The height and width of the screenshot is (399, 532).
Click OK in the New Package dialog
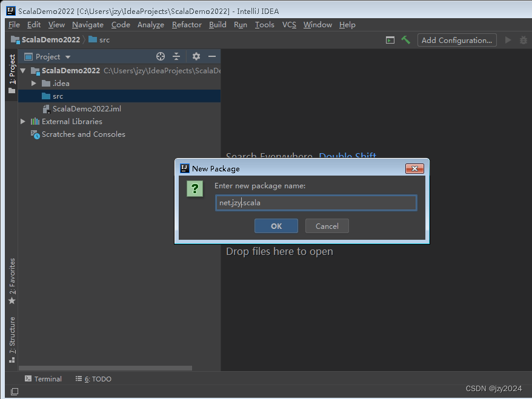pyautogui.click(x=276, y=226)
